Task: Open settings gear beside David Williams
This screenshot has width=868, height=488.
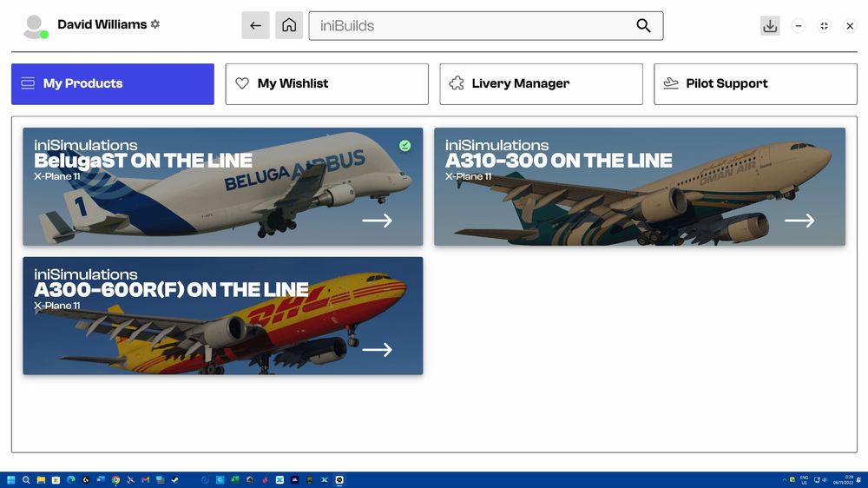Action: 155,24
